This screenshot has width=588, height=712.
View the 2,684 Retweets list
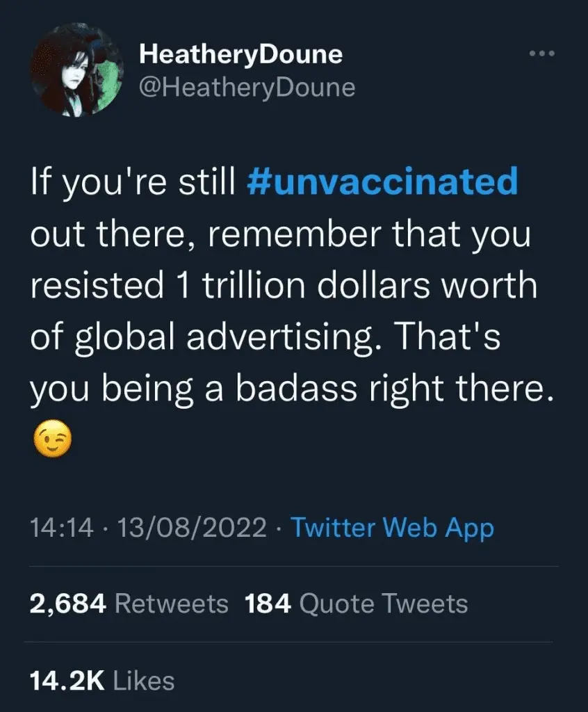(x=129, y=604)
